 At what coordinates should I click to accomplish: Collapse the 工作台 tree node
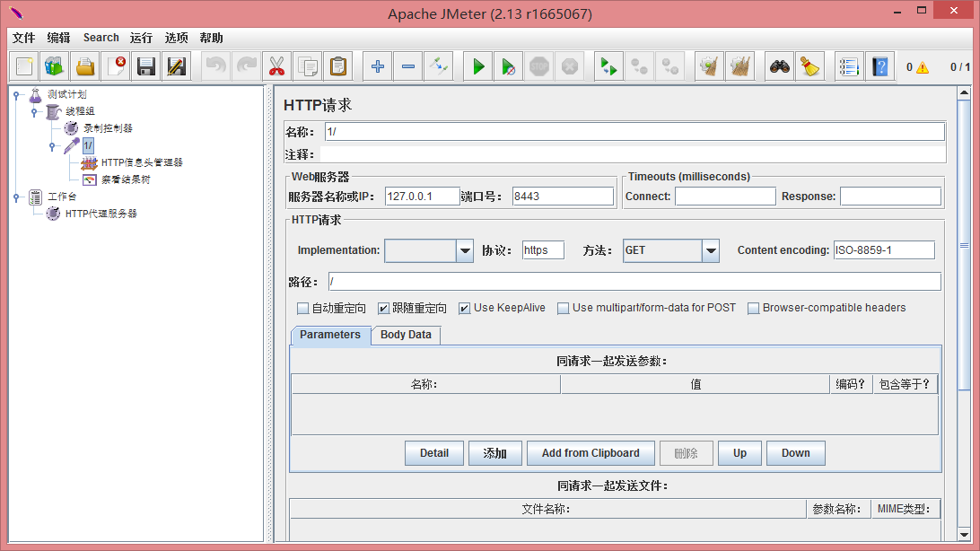pyautogui.click(x=17, y=197)
